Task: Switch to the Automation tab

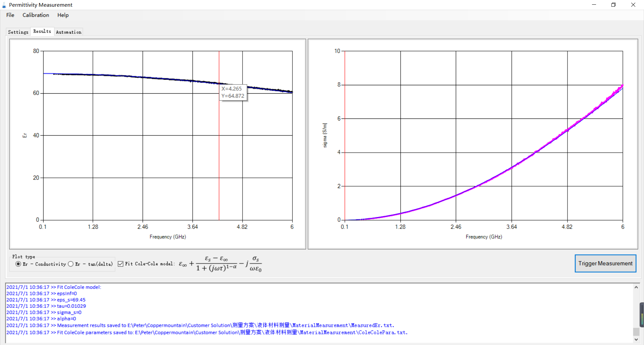Action: pos(68,32)
